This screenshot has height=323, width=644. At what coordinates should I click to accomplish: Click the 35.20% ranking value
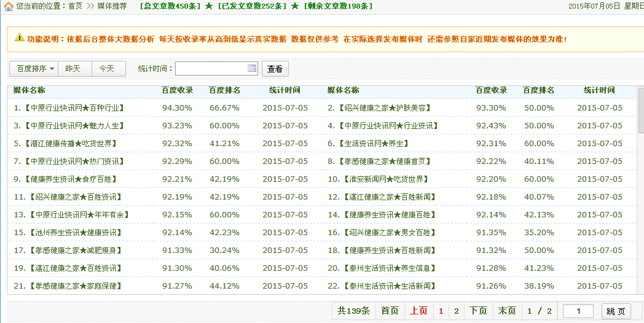click(x=539, y=232)
